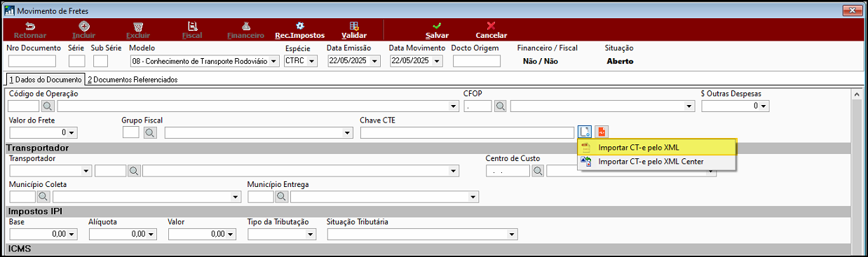Cancel editing with Cancelar button
868x257 pixels.
click(x=491, y=30)
